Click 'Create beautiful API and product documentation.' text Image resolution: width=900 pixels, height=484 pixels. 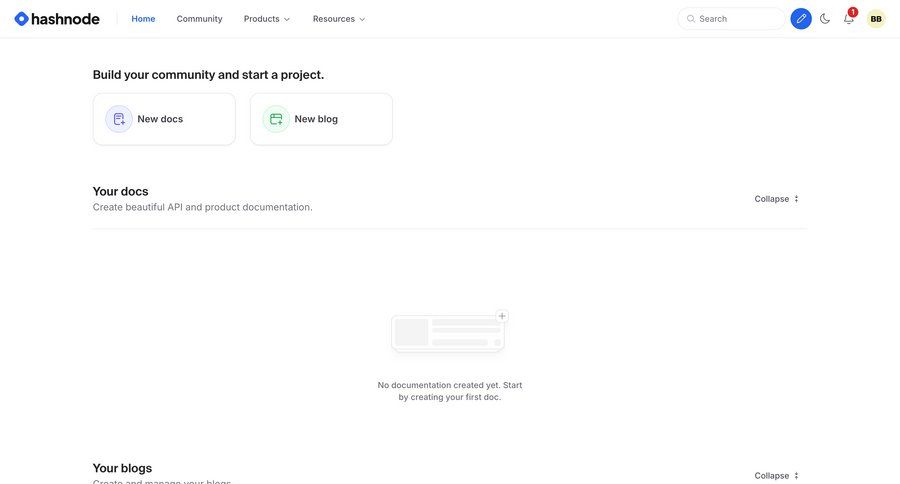click(x=203, y=207)
